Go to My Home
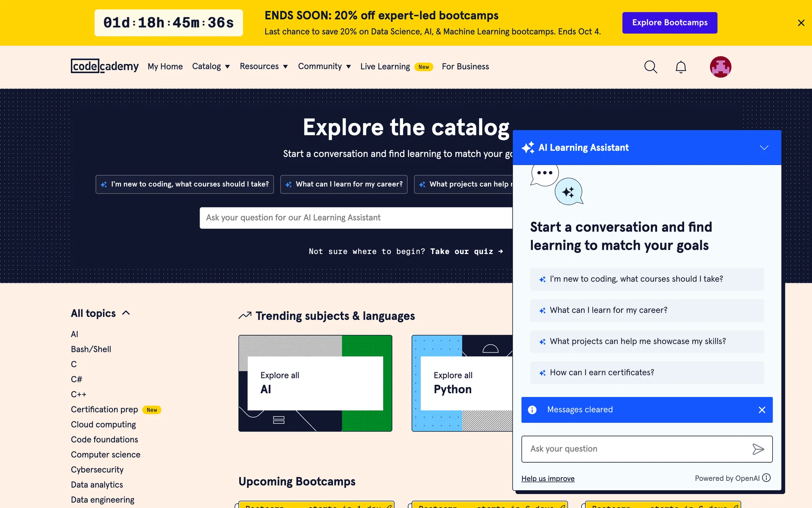 click(165, 66)
